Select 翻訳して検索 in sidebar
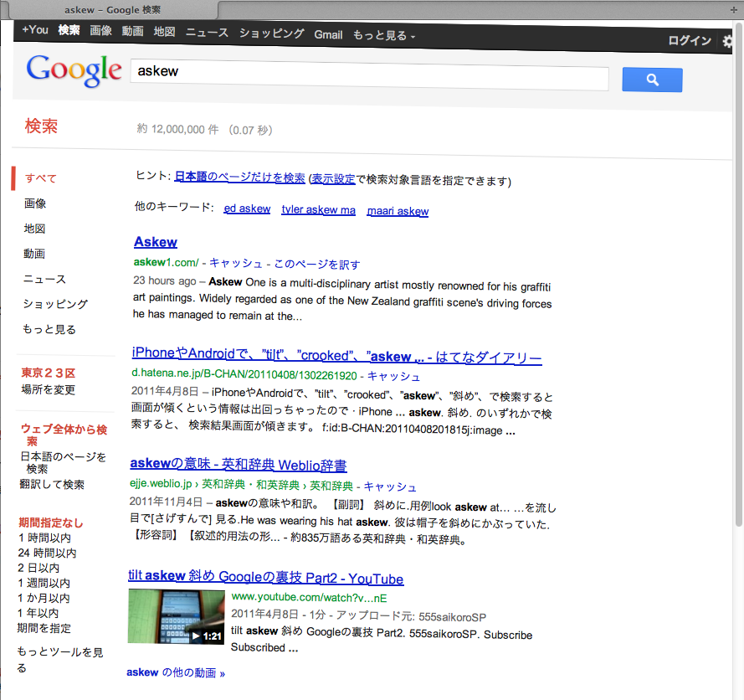The width and height of the screenshot is (744, 700). 52,485
